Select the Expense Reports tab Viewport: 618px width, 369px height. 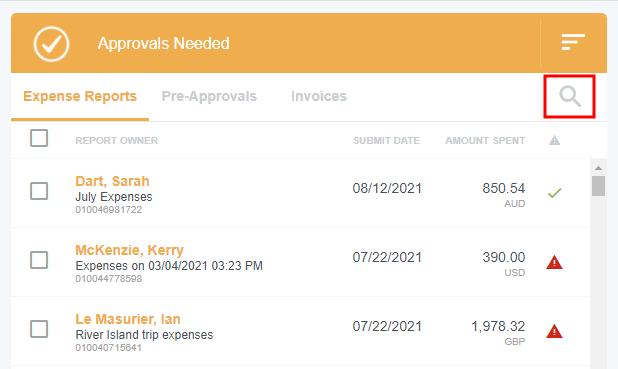point(80,96)
